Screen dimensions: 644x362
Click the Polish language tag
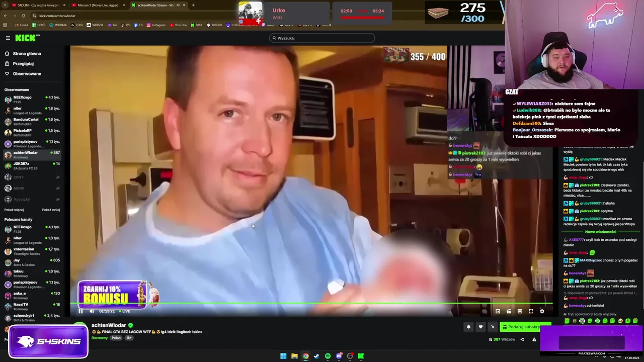point(116,338)
